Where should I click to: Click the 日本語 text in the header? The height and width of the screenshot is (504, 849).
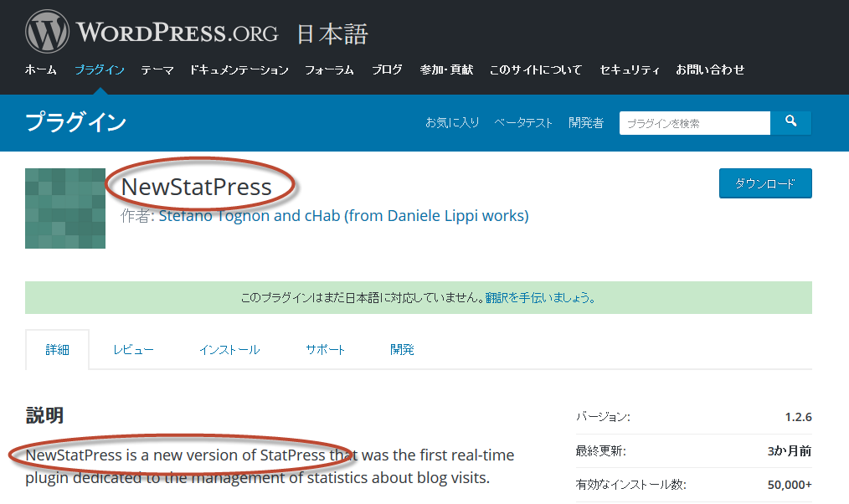332,34
